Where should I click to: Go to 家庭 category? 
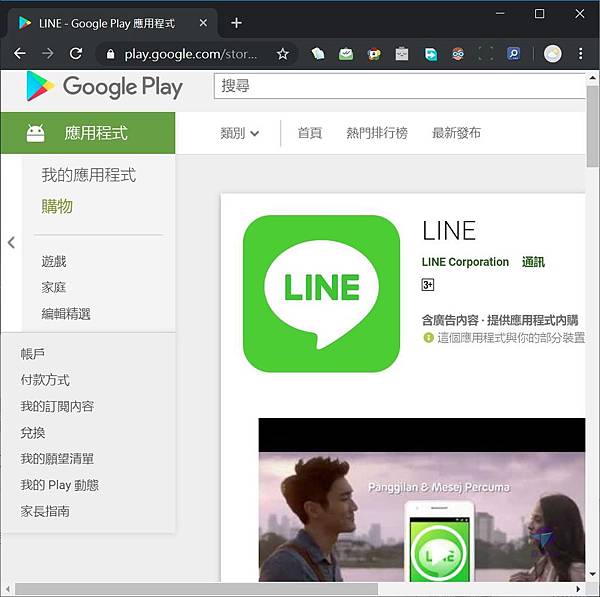54,287
